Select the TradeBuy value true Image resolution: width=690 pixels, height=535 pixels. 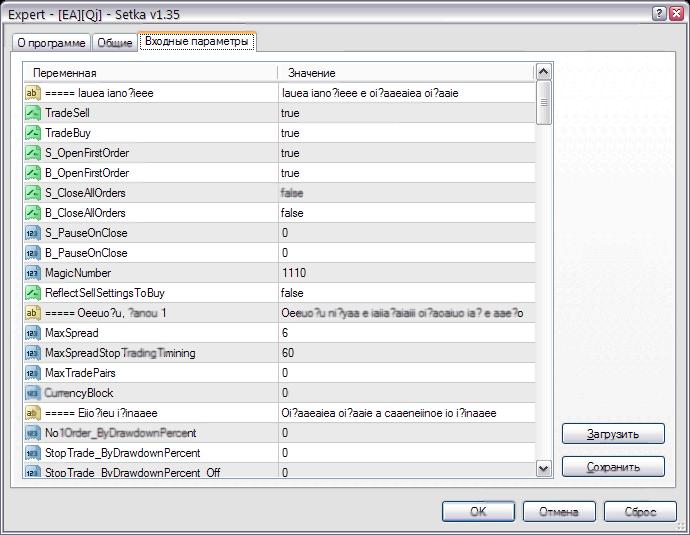(x=290, y=133)
